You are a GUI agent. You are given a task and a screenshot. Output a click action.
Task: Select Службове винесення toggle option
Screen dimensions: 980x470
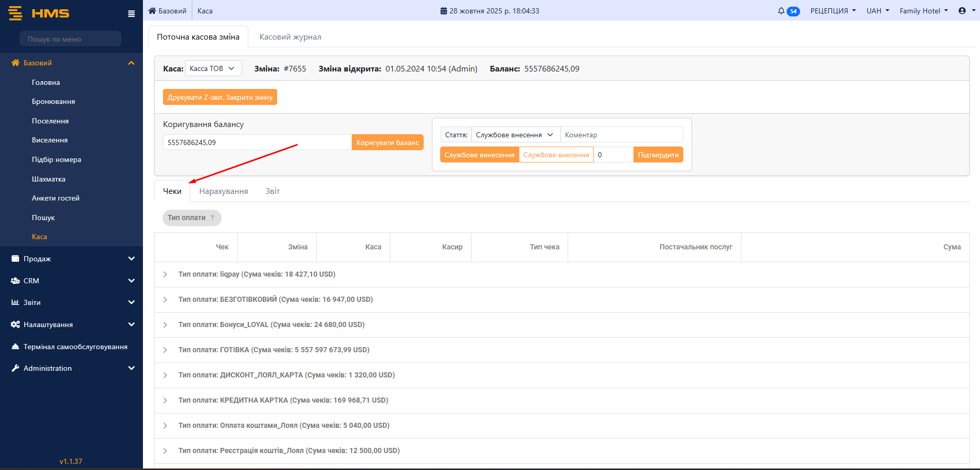click(479, 155)
